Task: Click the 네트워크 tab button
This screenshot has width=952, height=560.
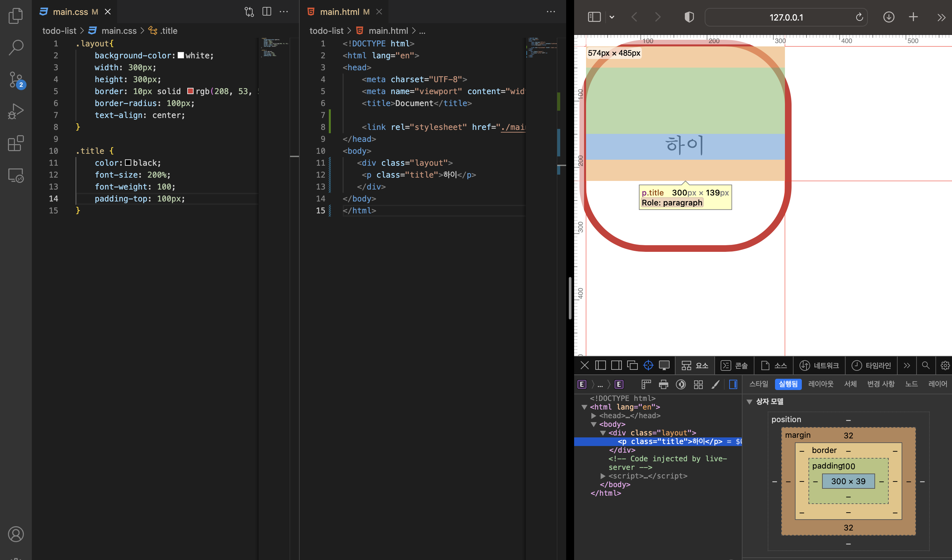Action: tap(819, 365)
